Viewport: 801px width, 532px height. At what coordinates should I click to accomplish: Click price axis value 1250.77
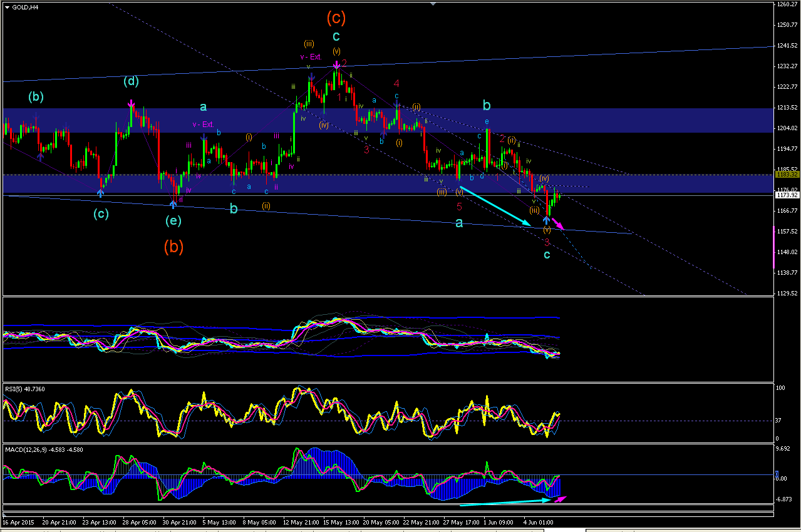[787, 25]
